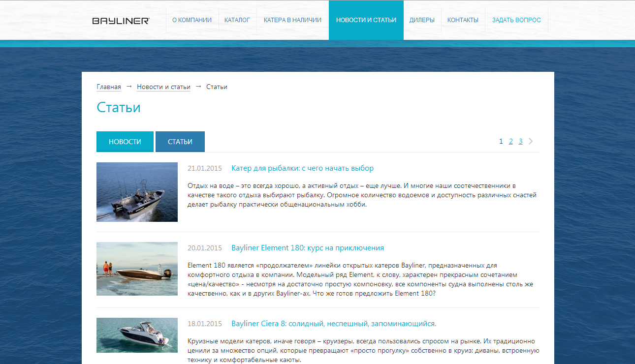
Task: Select current page 1 in pagination
Action: [501, 141]
